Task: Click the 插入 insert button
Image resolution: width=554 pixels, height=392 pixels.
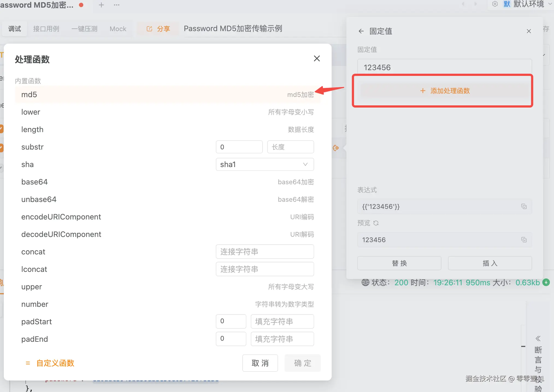Action: coord(490,263)
